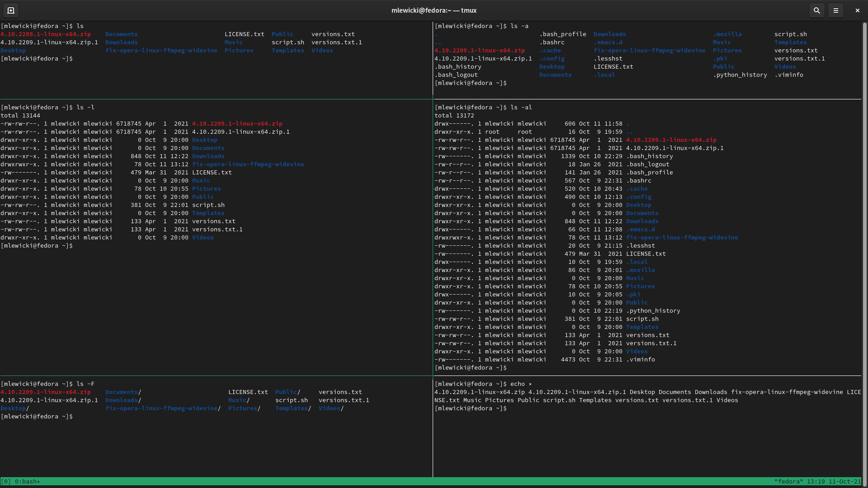868x488 pixels.
Task: Click 'script.sh' row in the ls -l pane
Action: pos(113,205)
